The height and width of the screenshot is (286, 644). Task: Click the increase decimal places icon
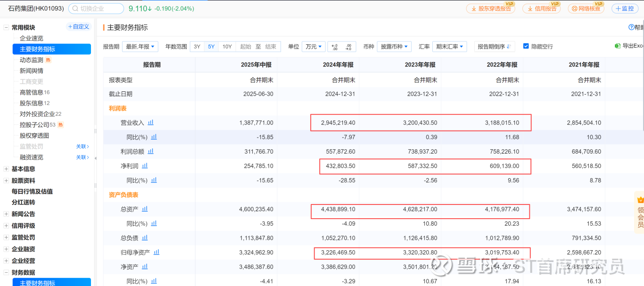coord(348,47)
